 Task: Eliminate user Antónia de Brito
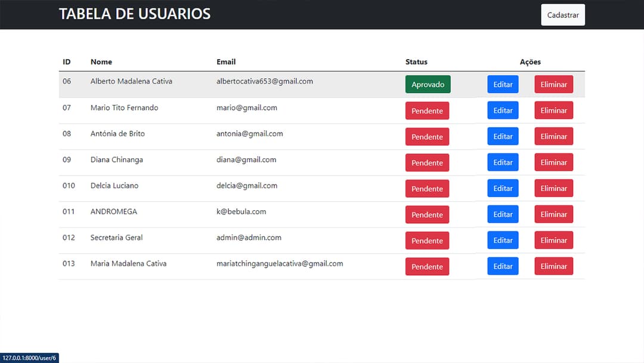click(553, 136)
